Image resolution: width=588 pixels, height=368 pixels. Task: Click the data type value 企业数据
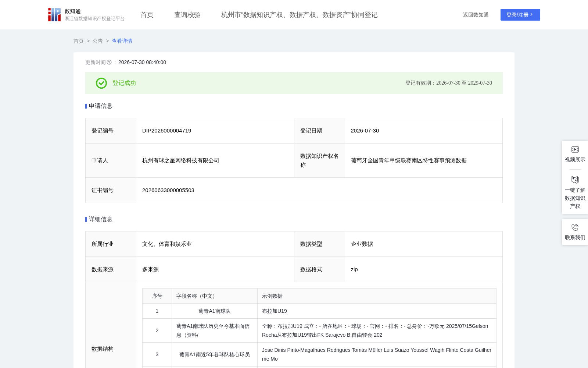(362, 244)
